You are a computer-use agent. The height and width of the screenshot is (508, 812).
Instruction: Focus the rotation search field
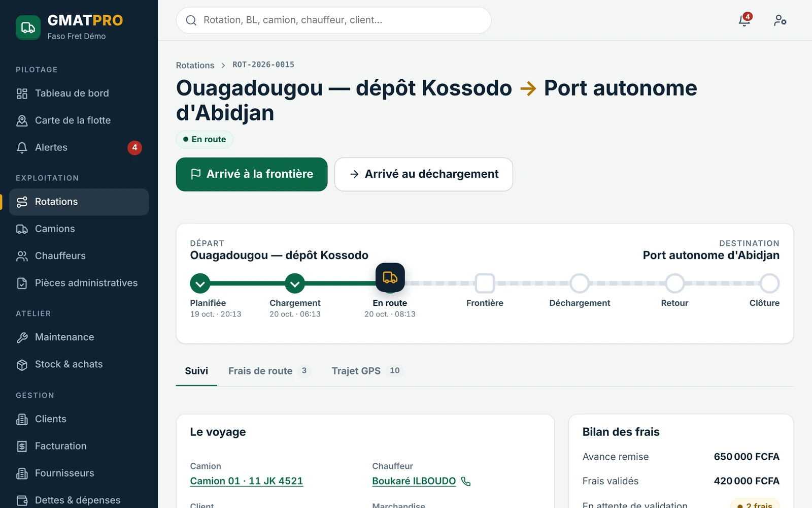[x=333, y=20]
